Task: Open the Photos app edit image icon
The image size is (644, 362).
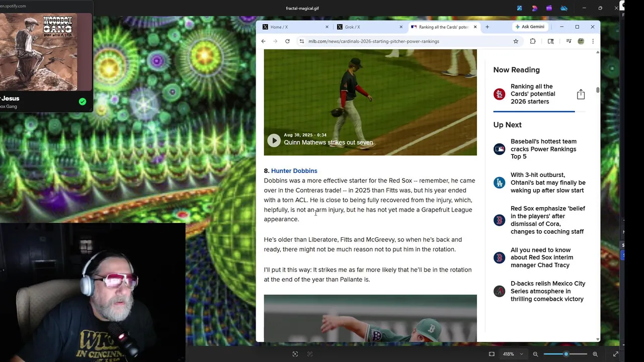Action: [x=520, y=8]
